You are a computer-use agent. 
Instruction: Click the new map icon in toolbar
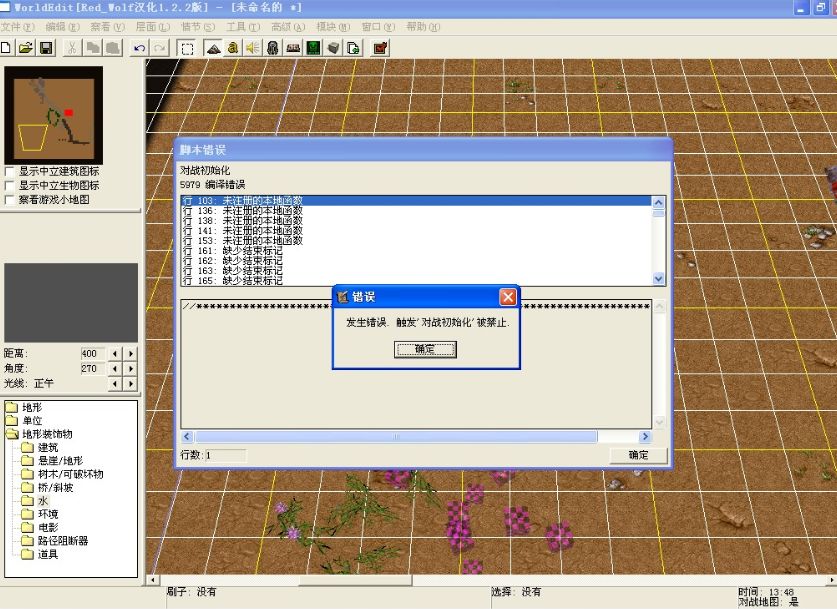tap(7, 47)
